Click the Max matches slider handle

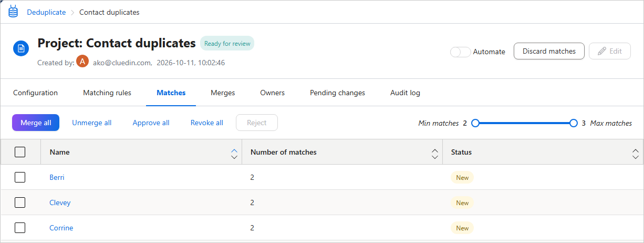574,123
